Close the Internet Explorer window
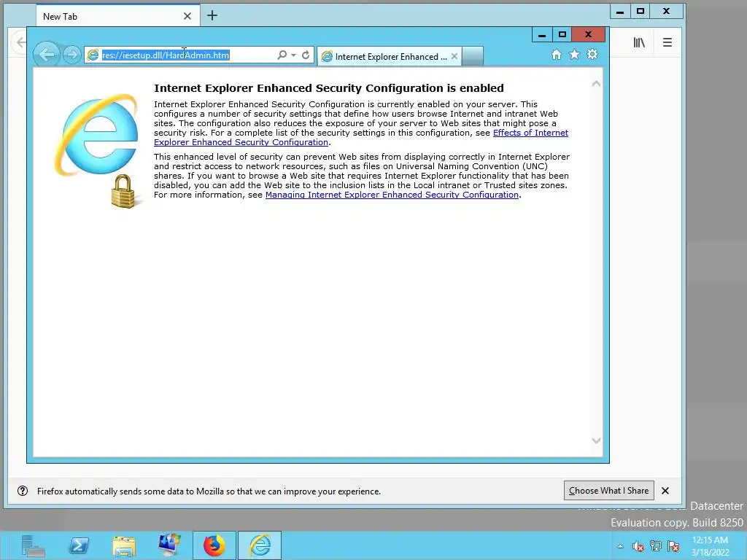This screenshot has width=747, height=560. pyautogui.click(x=589, y=35)
